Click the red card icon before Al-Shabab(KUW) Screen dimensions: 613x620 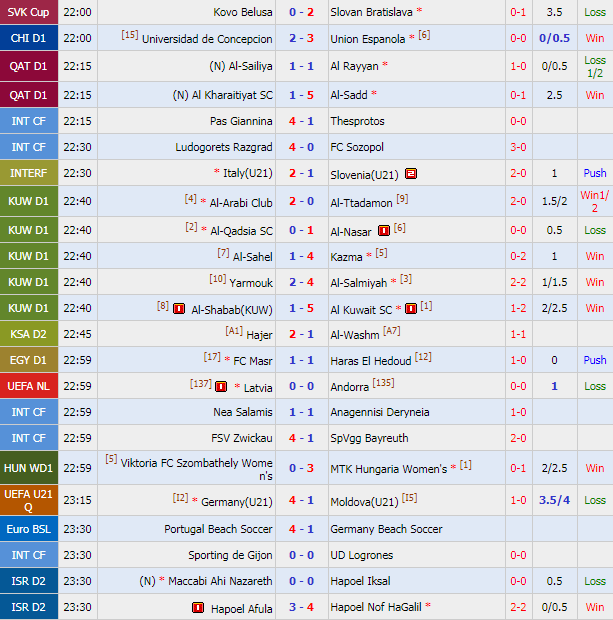point(179,308)
